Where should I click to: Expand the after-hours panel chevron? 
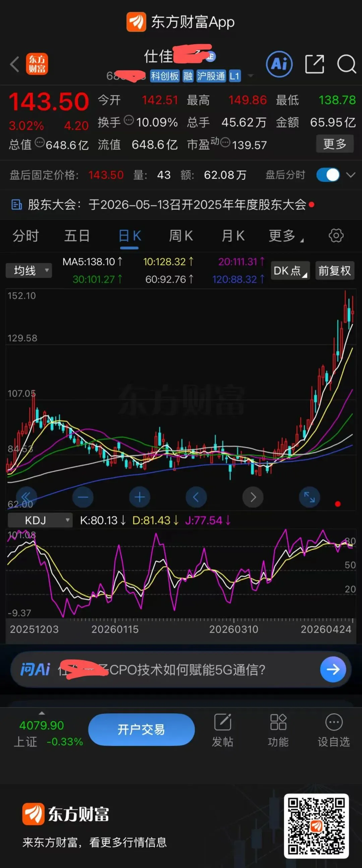[x=351, y=175]
